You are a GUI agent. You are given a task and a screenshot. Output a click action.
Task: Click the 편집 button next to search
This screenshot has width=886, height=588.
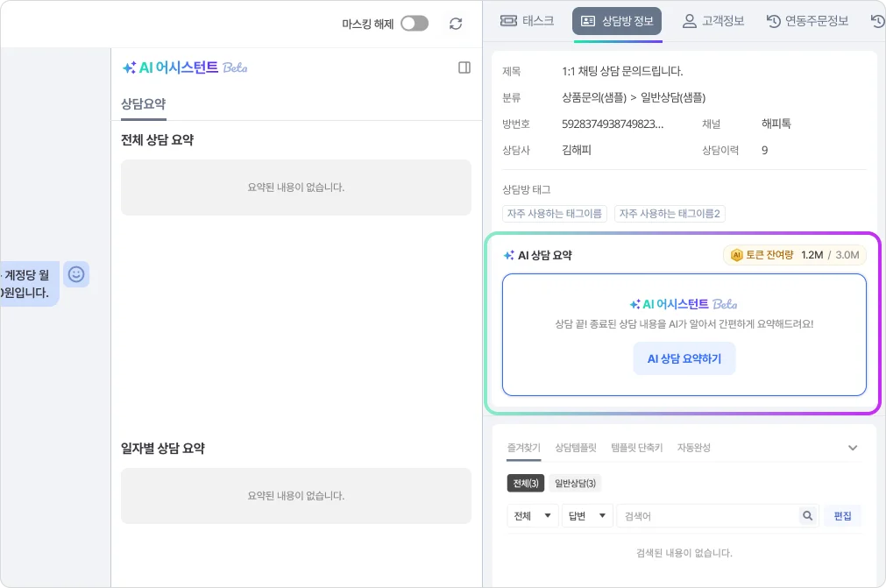(842, 516)
